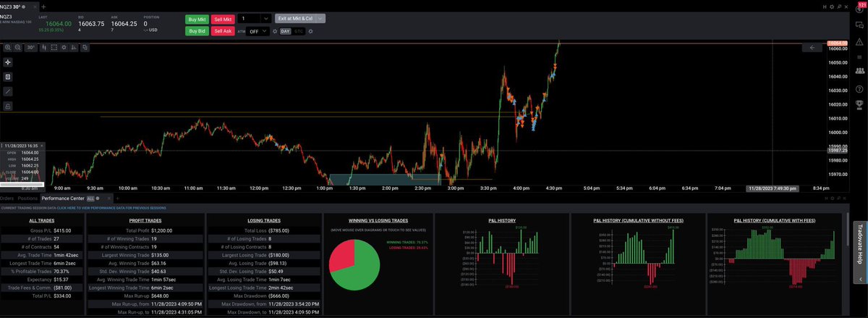The image size is (868, 318).
Task: Open the chat messages icon
Action: (x=859, y=25)
